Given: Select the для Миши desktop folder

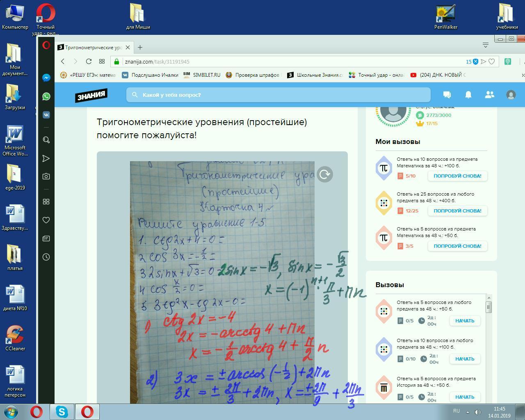Looking at the screenshot, I should click(138, 17).
